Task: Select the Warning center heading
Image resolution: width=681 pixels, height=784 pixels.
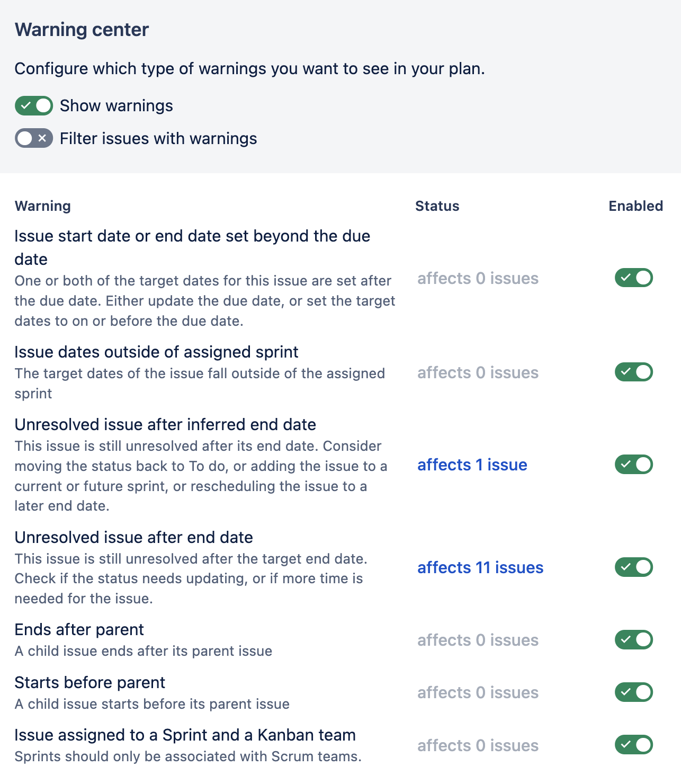Action: click(82, 29)
